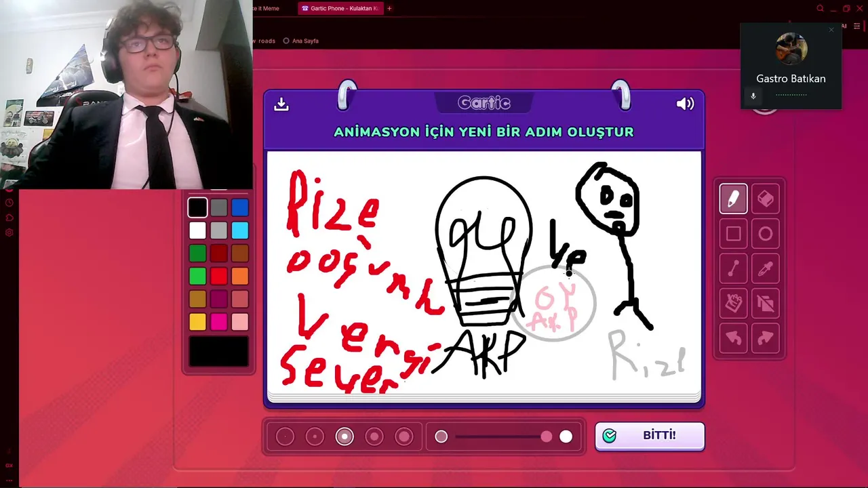Screen dimensions: 868x488
Task: Open the current color box below the palette
Action: tap(218, 351)
